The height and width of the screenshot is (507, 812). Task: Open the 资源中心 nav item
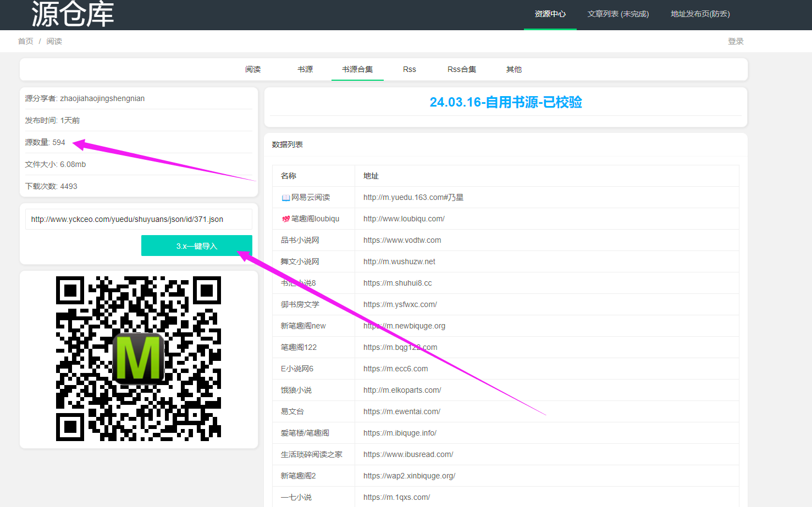[550, 14]
